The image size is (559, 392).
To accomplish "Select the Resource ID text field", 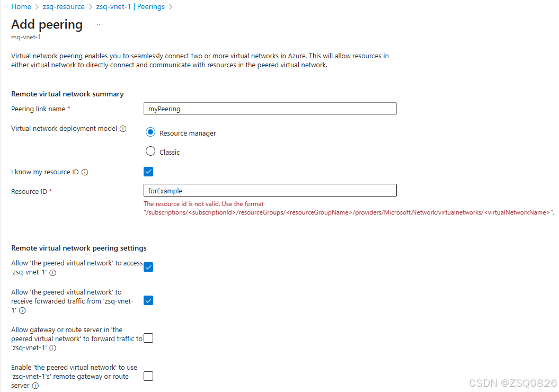I will click(270, 190).
